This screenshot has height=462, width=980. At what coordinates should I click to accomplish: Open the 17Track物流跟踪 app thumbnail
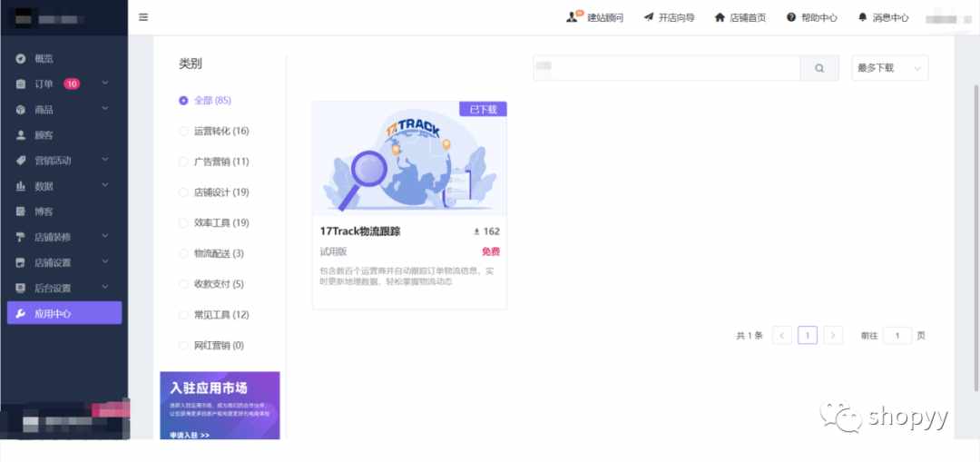(x=409, y=159)
